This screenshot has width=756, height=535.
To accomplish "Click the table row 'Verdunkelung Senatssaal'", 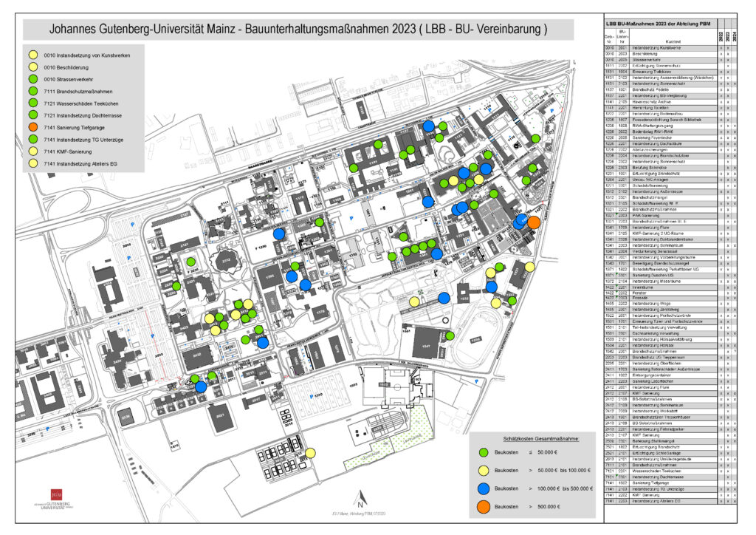I will (x=670, y=251).
